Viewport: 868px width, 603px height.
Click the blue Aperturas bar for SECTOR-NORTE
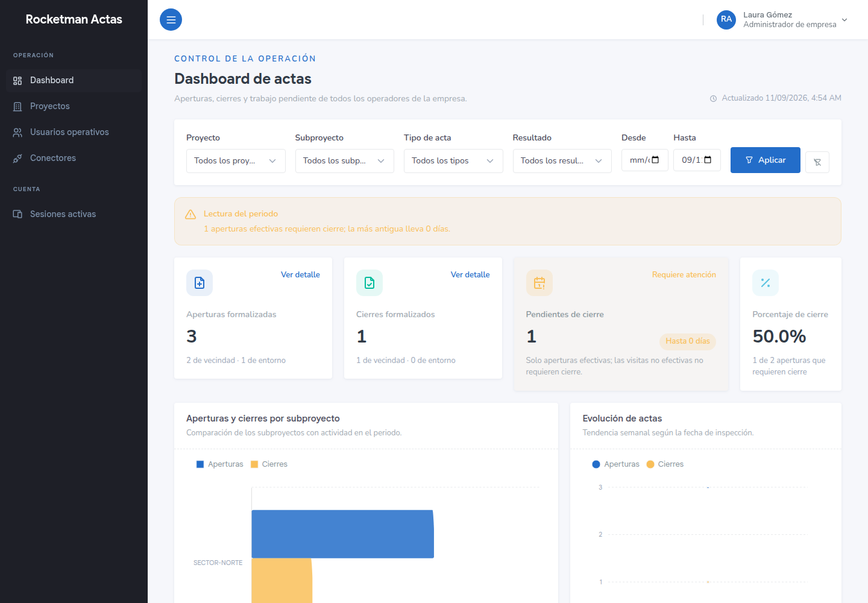(342, 534)
